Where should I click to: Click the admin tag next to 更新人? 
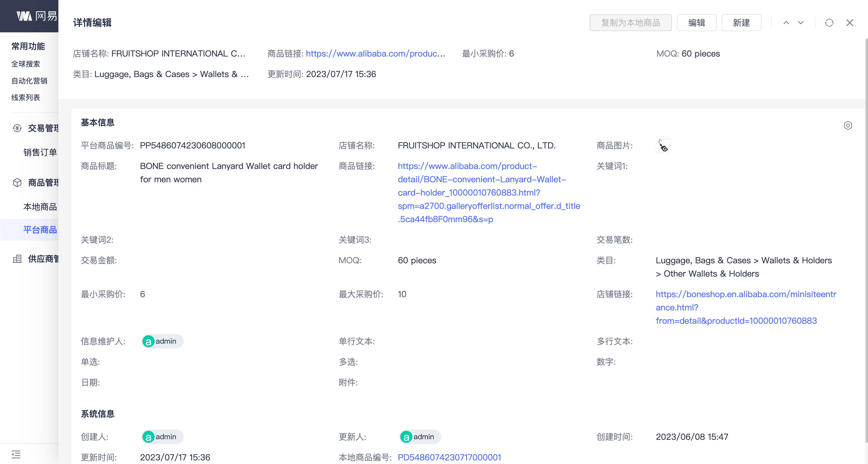tap(420, 436)
